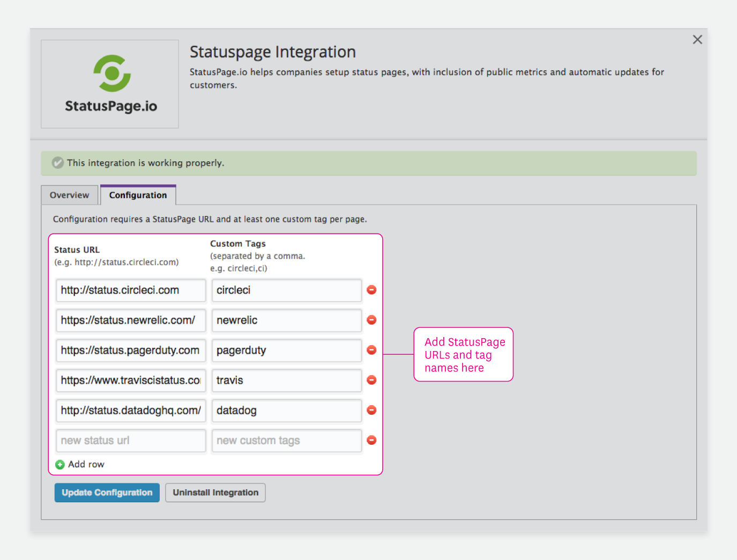
Task: Remove the newrelic row using minus icon
Action: (371, 320)
